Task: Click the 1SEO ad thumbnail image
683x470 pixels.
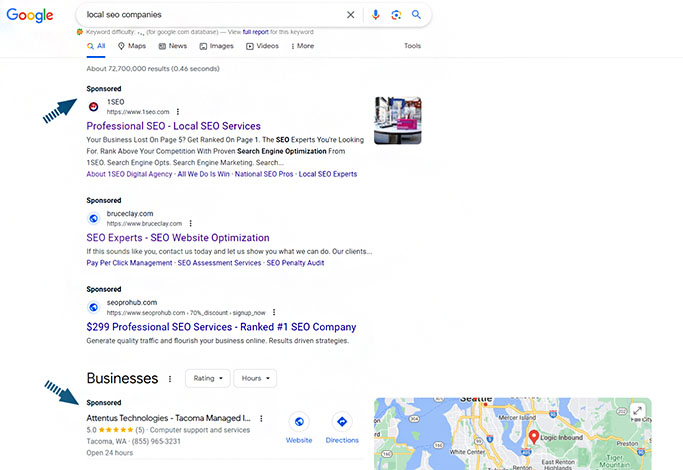Action: [x=398, y=121]
